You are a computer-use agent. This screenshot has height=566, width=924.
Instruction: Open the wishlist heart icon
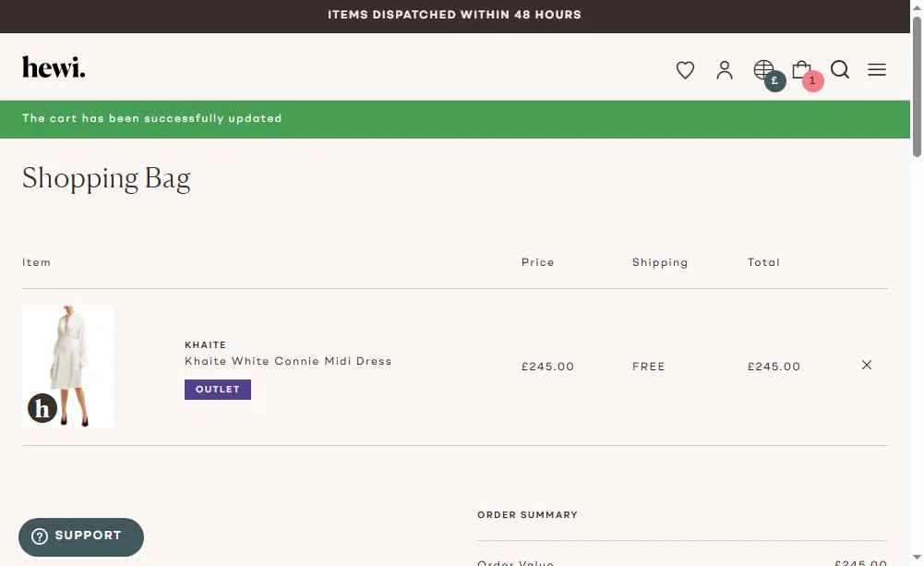(x=685, y=69)
